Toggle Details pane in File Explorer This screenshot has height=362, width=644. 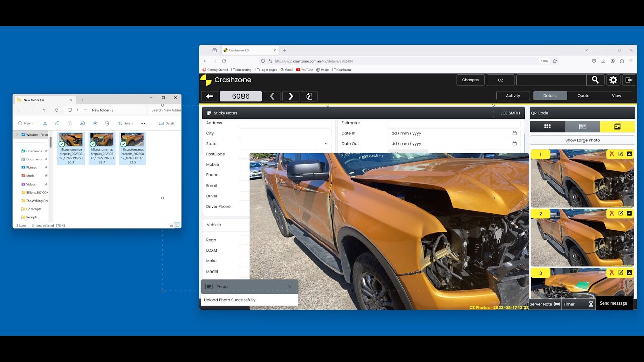pos(167,123)
